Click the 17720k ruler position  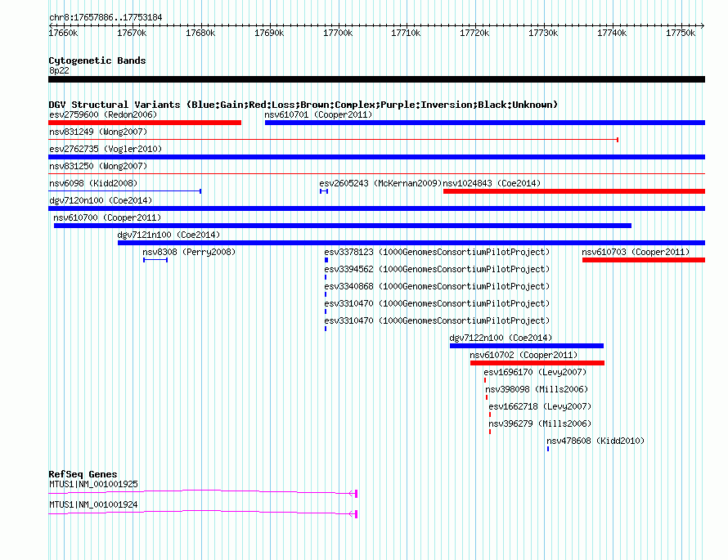(475, 33)
